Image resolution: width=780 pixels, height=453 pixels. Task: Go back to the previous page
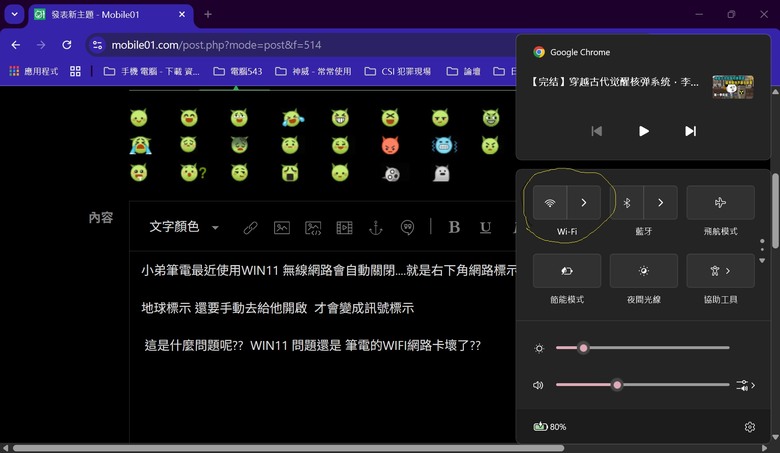[16, 45]
